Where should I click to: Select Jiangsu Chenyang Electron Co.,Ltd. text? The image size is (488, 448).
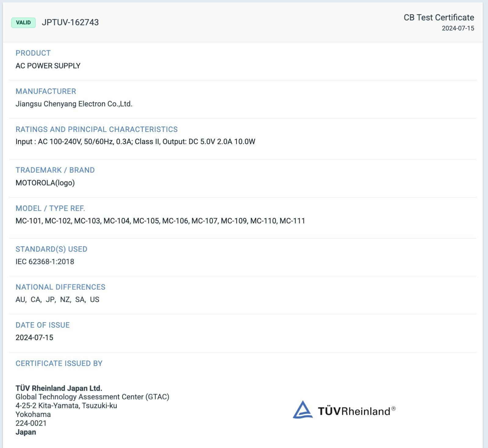(x=74, y=104)
